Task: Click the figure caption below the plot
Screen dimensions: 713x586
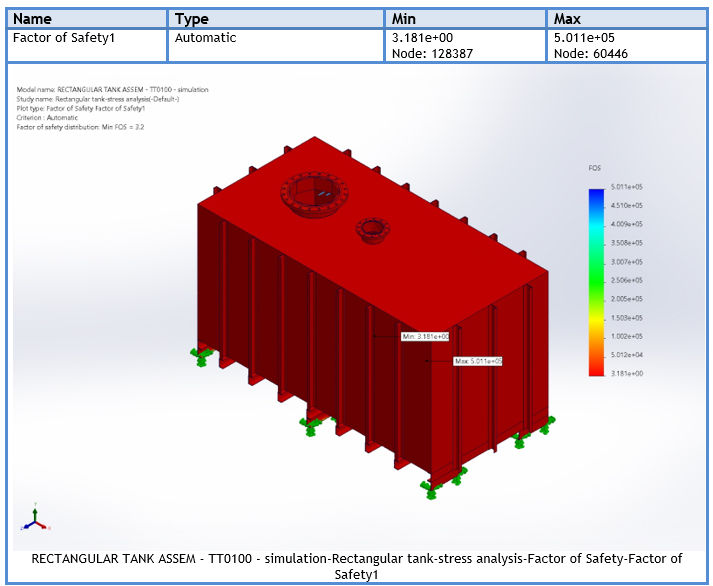Action: [x=356, y=566]
